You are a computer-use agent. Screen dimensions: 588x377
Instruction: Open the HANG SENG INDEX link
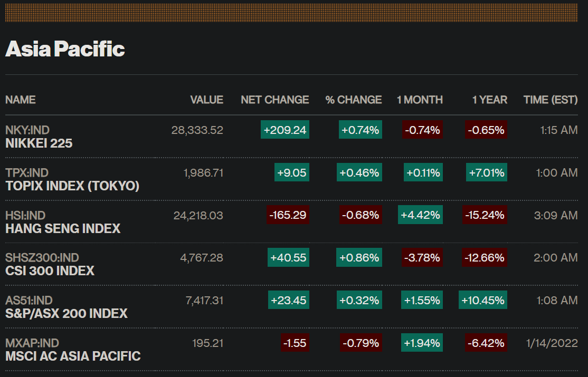(x=63, y=229)
